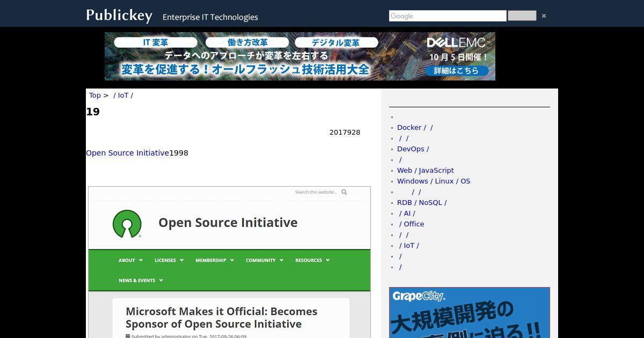Viewport: 644px width, 338px height.
Task: Click the gray search submit button
Action: click(x=522, y=16)
